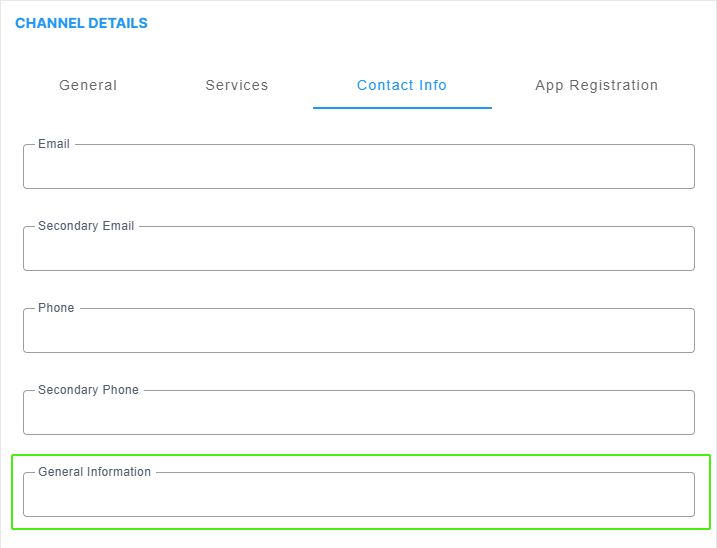Screen dimensions: 717x548
Task: Click the General Information label text
Action: coord(94,472)
